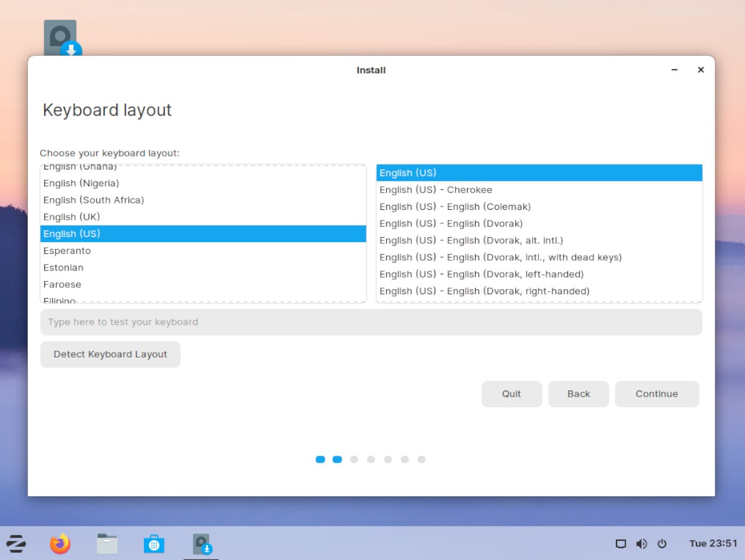Click the clock showing Tue 23:51
The height and width of the screenshot is (560, 745).
click(713, 544)
